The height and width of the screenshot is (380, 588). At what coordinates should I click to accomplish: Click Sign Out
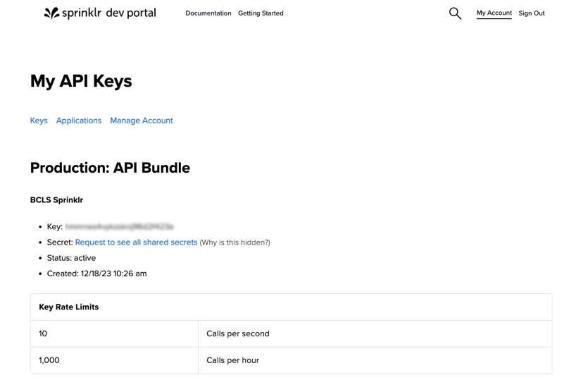(532, 13)
